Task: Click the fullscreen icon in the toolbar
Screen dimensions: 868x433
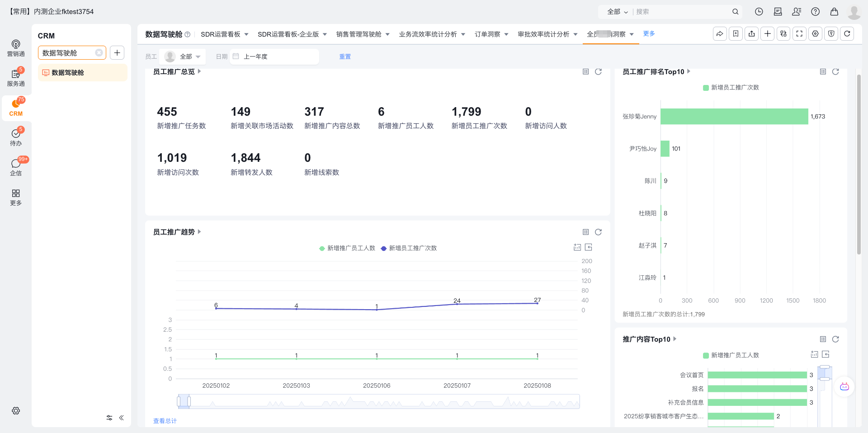Action: click(x=799, y=34)
